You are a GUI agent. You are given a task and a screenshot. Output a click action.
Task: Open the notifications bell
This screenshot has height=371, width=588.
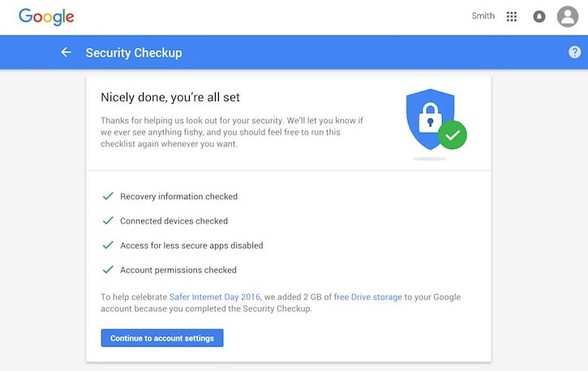[x=539, y=16]
